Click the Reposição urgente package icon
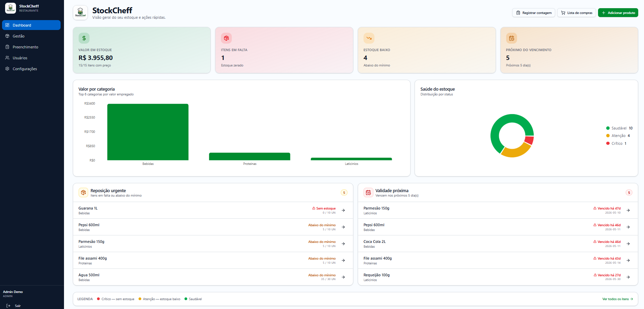The image size is (644, 309). point(83,192)
